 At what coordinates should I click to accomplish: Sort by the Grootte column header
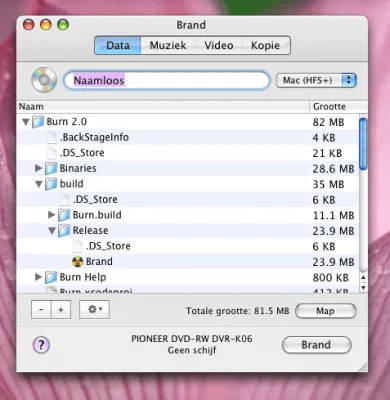pyautogui.click(x=339, y=107)
